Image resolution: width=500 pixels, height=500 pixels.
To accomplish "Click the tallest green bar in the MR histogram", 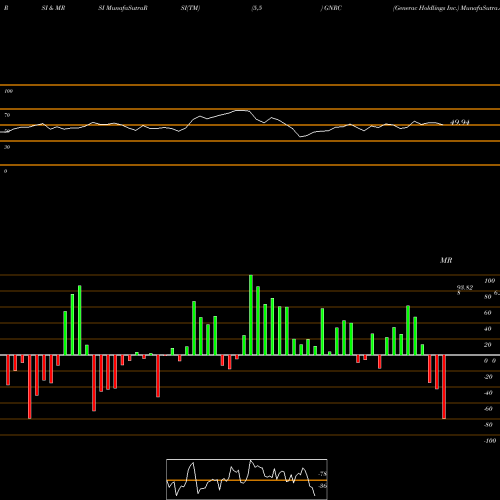I will (251, 315).
